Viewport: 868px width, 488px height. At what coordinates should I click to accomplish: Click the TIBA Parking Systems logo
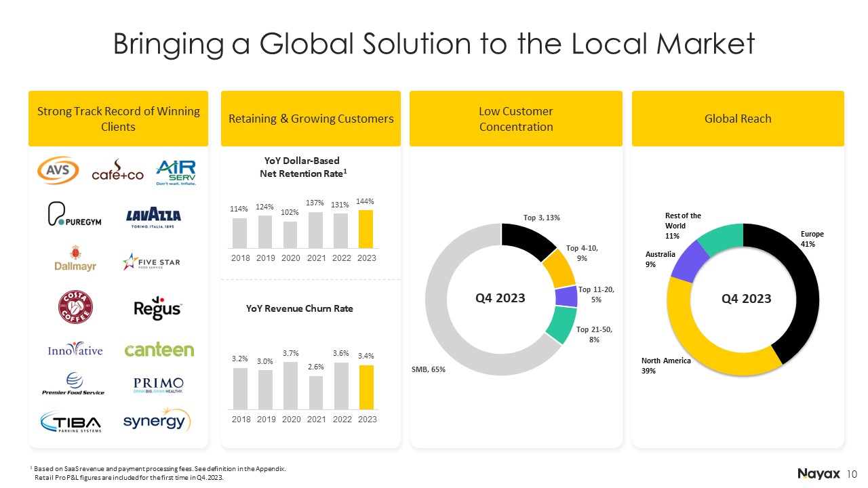72,422
